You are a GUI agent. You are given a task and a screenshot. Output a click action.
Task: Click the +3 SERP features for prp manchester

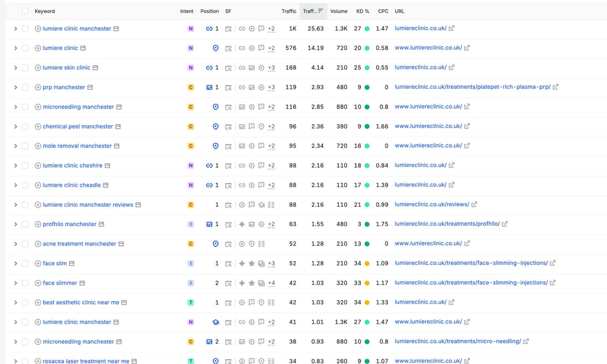tap(271, 88)
